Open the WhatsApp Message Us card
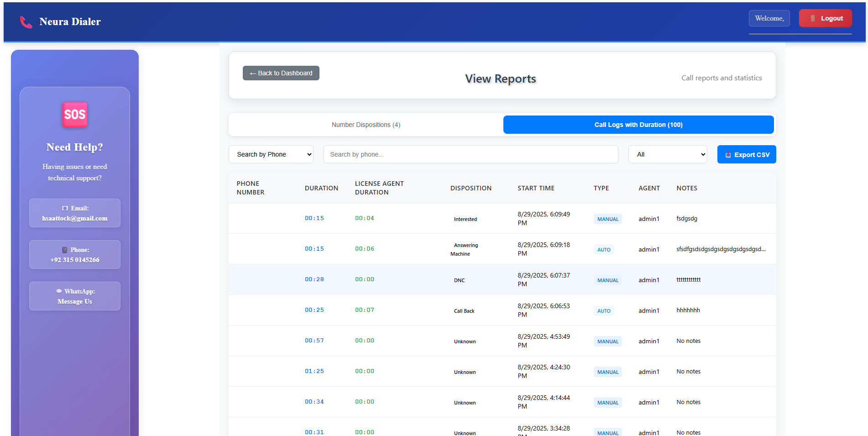 coord(75,296)
